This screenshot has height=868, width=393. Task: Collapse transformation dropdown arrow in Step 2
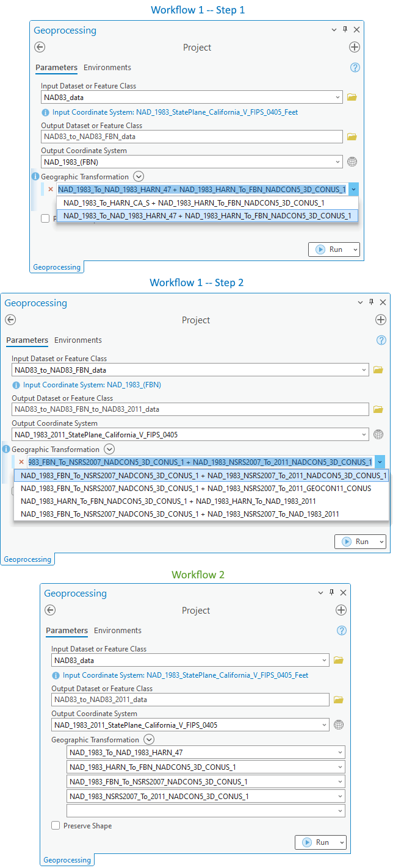click(380, 462)
